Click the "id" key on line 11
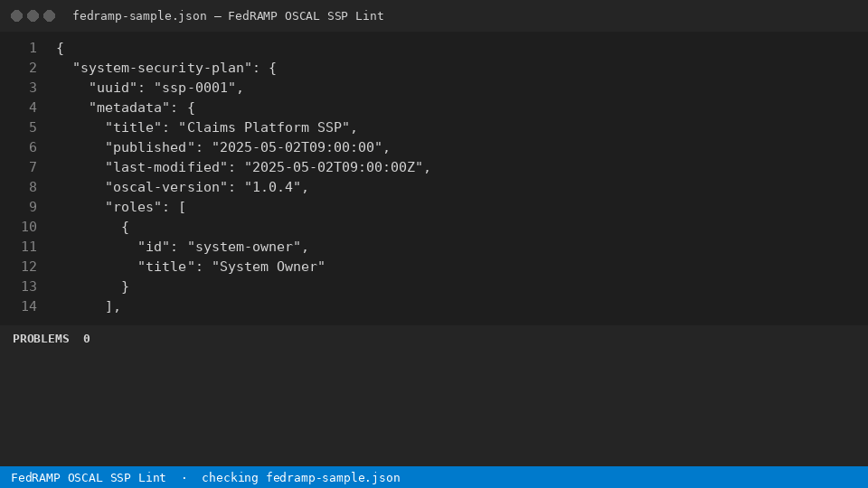Viewport: 868px width, 488px height. pyautogui.click(x=154, y=248)
